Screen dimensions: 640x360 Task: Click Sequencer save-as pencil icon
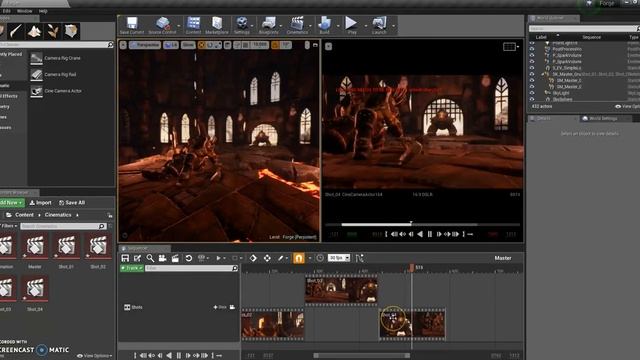point(138,258)
